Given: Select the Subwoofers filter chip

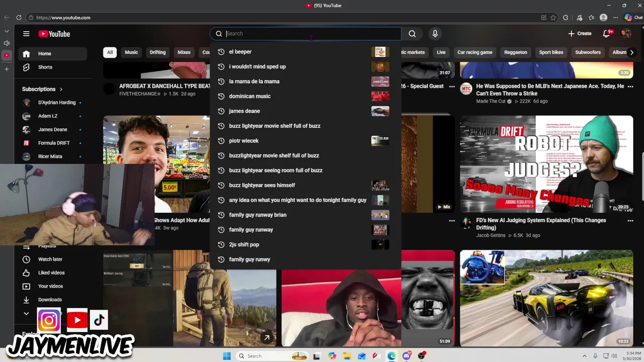Looking at the screenshot, I should tap(588, 52).
